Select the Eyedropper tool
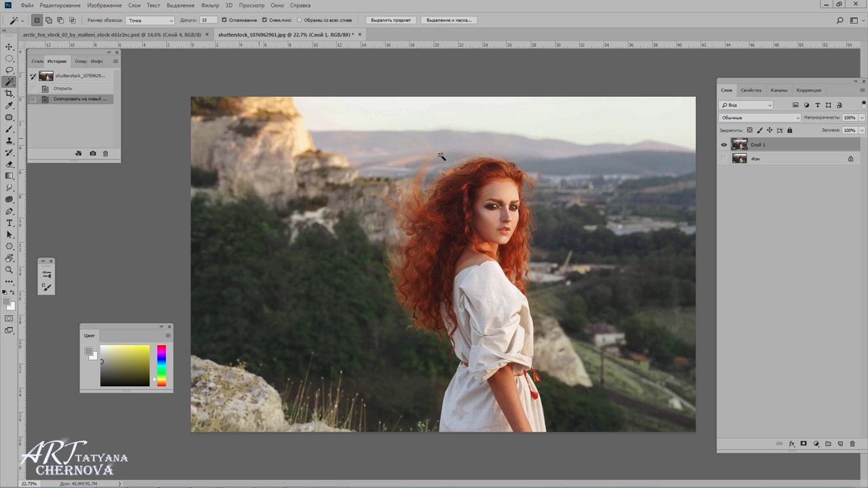This screenshot has height=488, width=868. click(x=9, y=106)
